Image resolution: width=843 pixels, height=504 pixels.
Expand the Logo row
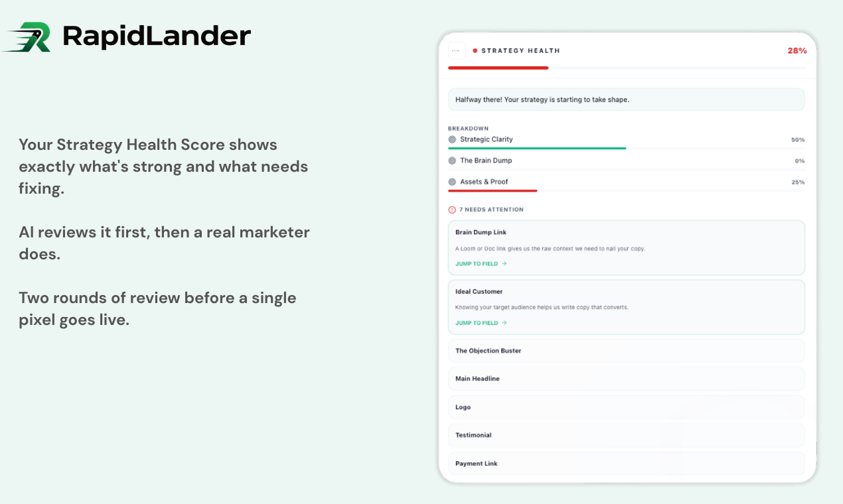(x=626, y=407)
